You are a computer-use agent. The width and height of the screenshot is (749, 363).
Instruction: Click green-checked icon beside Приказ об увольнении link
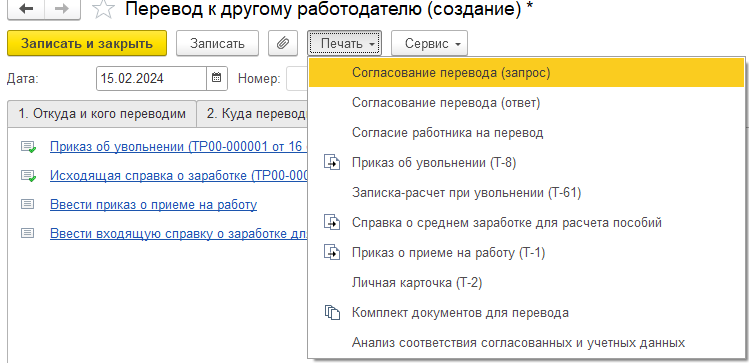click(28, 147)
